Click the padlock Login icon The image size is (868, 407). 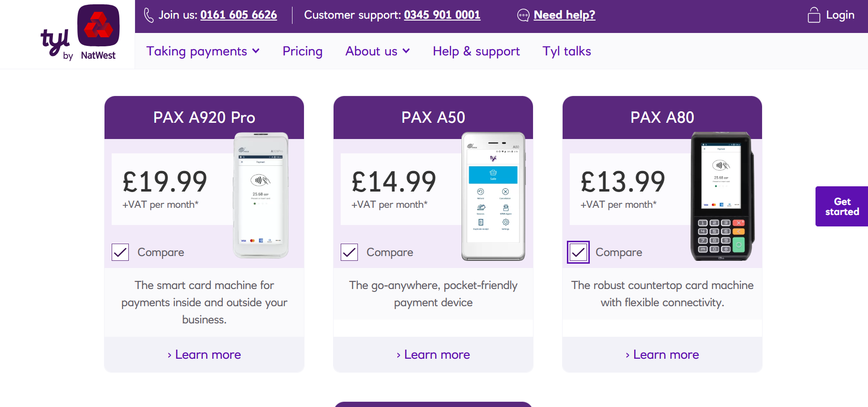pos(814,15)
